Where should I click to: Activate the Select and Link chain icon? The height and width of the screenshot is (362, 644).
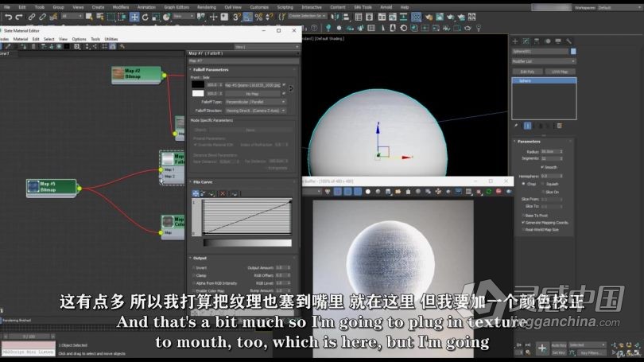click(32, 17)
